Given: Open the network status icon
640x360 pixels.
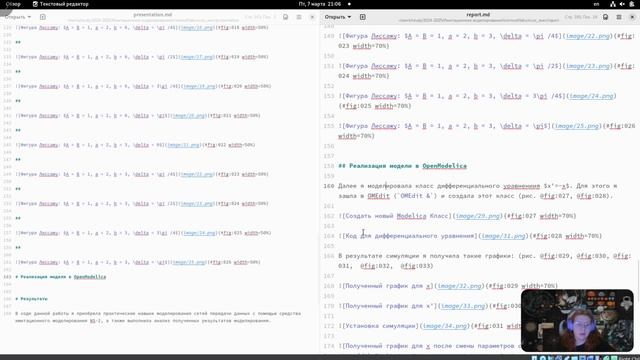Looking at the screenshot, I should [x=613, y=4].
